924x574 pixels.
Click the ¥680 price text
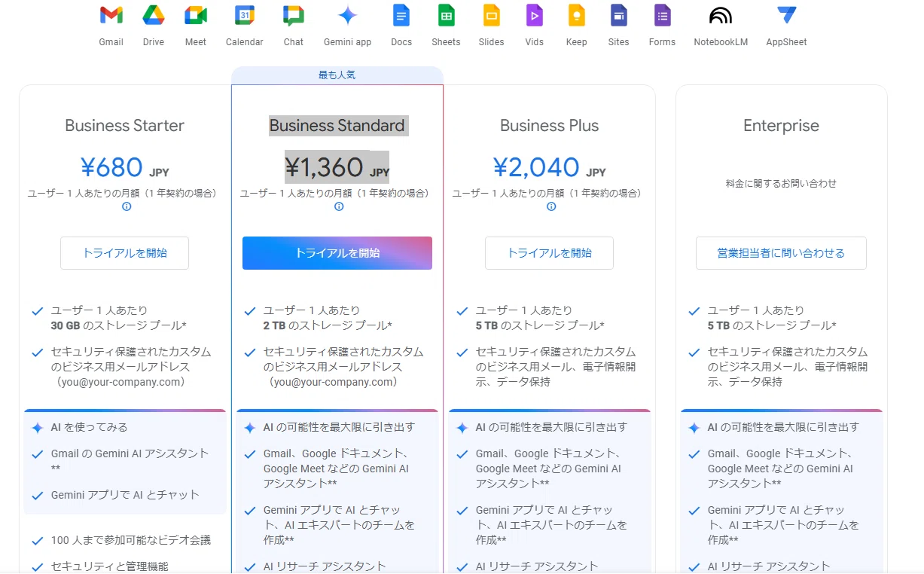[111, 167]
